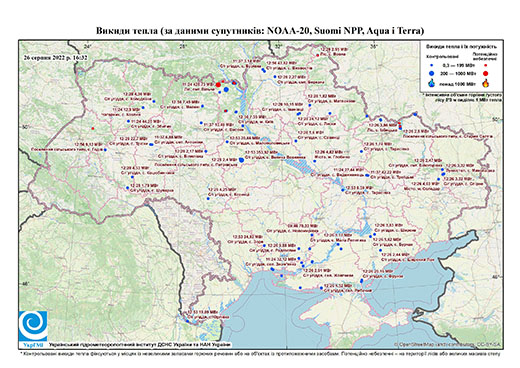Click the УкрГМІ spiral logo
Viewport: 520px width, 368px height.
[33, 327]
